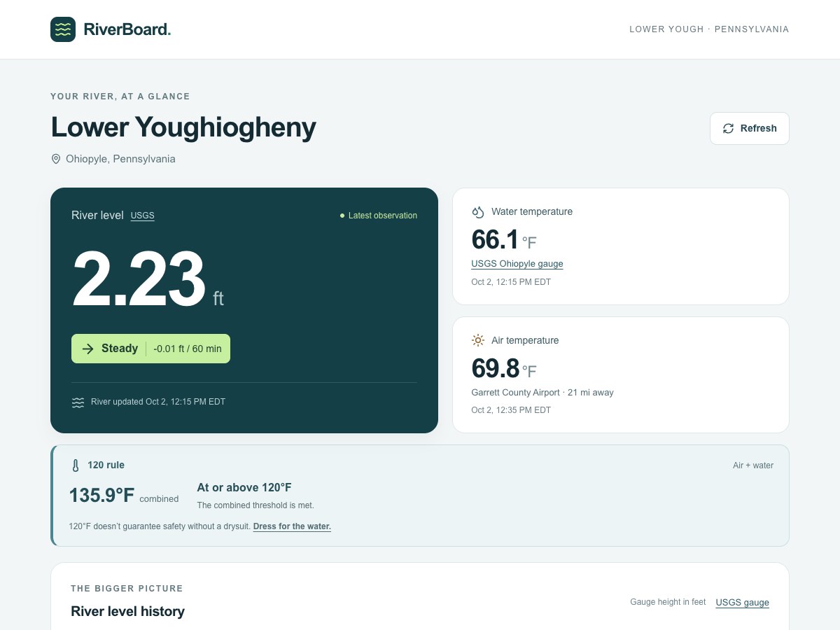Click the Steady trend arrow icon
Screen dimensions: 840x630
87,349
